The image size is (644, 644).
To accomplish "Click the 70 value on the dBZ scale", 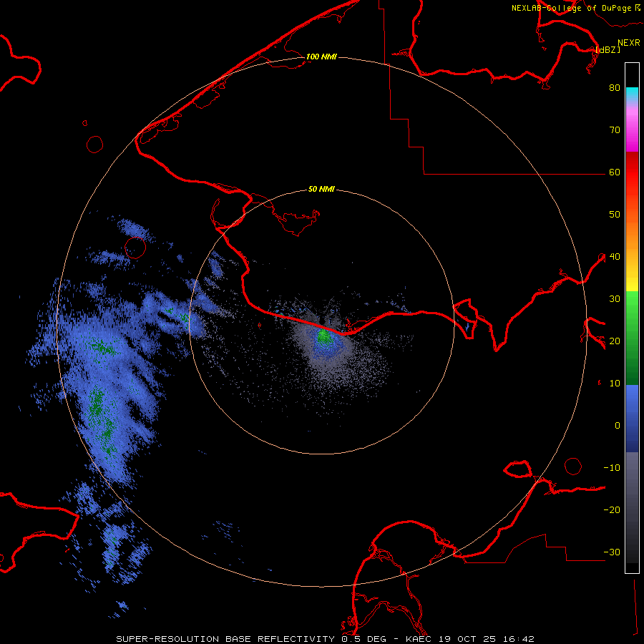I will 615,130.
